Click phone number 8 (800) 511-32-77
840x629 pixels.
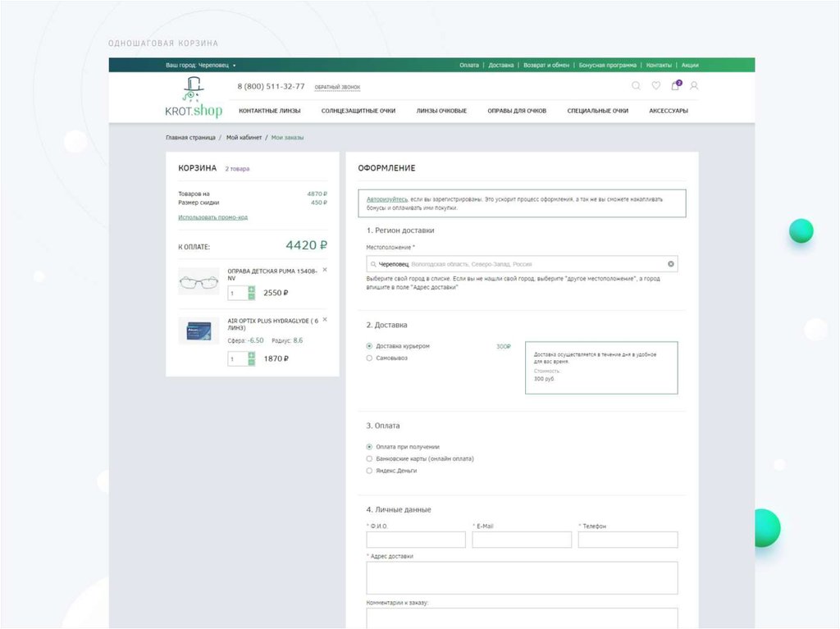click(271, 86)
